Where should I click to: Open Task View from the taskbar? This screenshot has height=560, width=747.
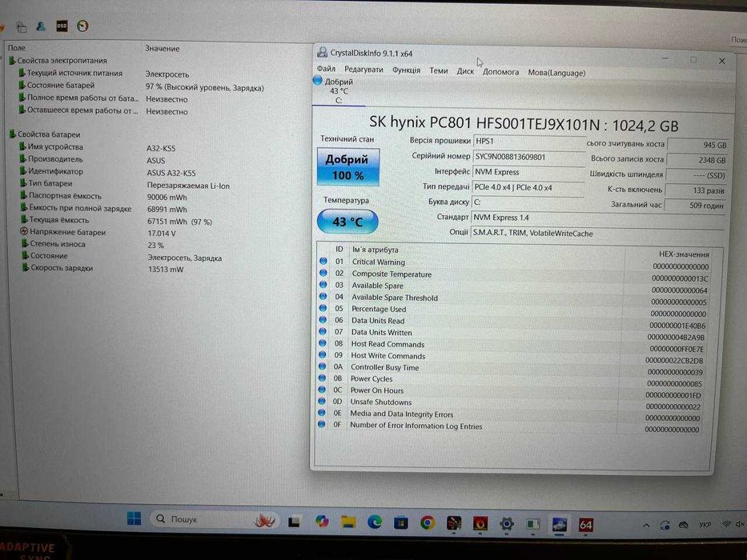(294, 522)
